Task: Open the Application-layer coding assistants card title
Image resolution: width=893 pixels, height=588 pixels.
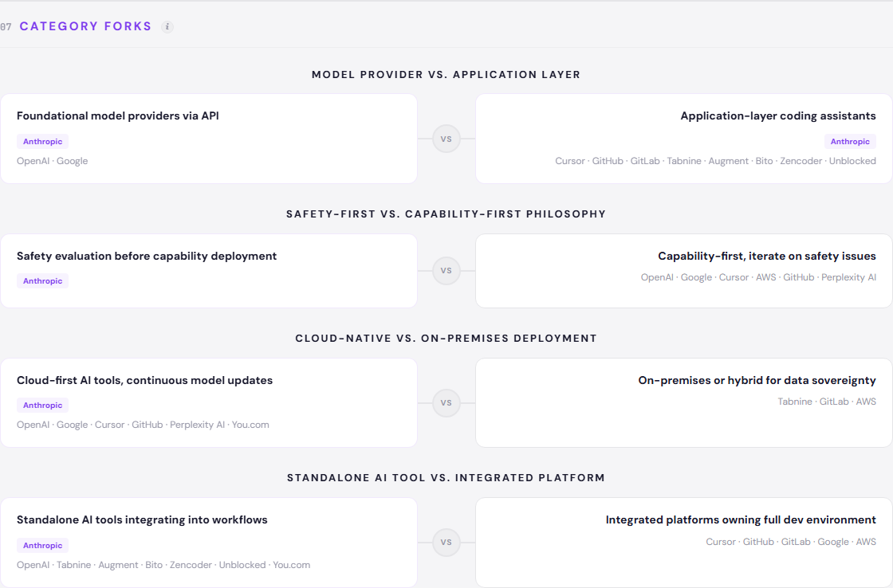Action: click(x=777, y=116)
